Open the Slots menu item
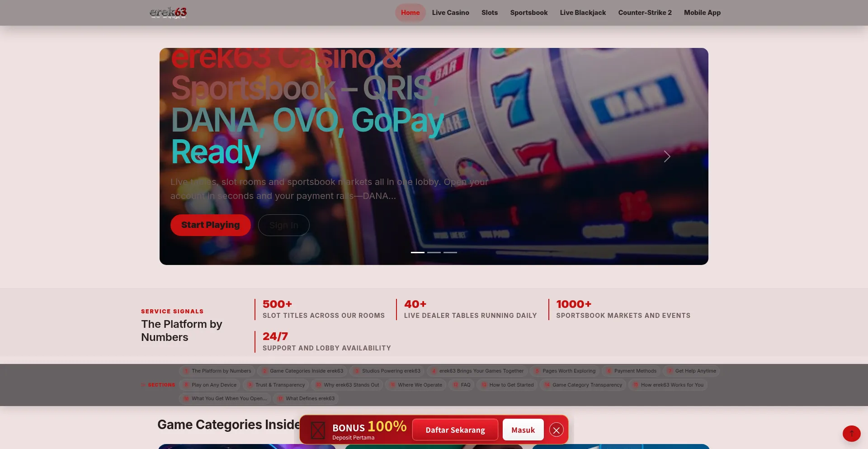Viewport: 868px width, 449px height. coord(490,13)
